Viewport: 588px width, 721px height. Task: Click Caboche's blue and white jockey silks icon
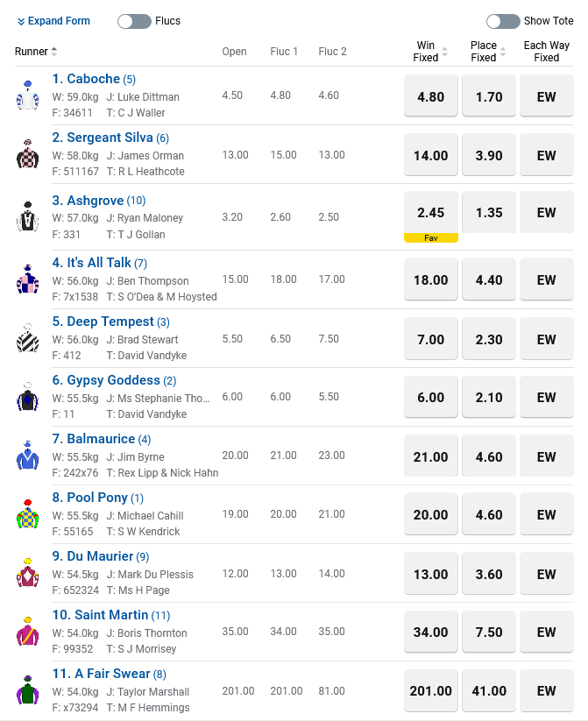(27, 95)
